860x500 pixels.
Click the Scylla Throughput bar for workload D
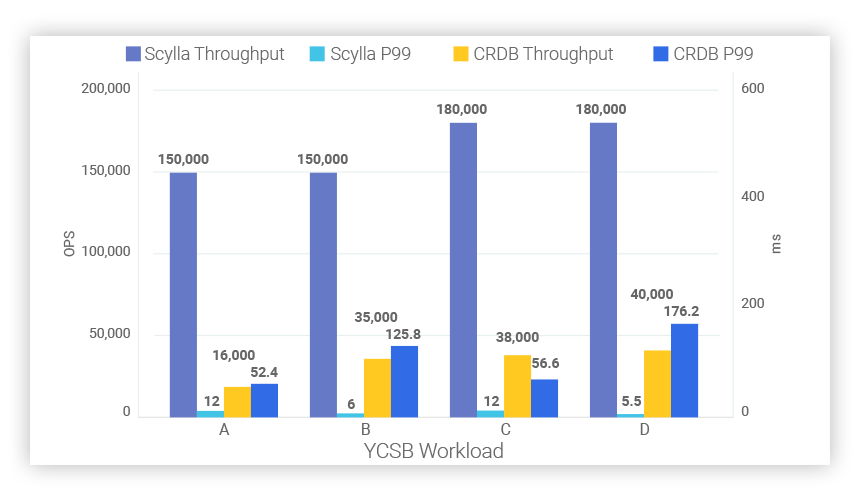click(603, 270)
